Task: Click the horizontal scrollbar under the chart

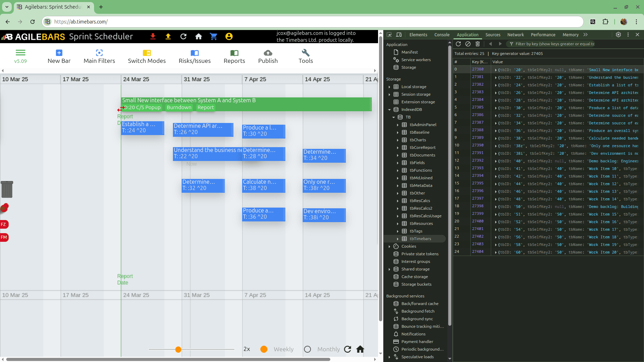Action: (168, 359)
